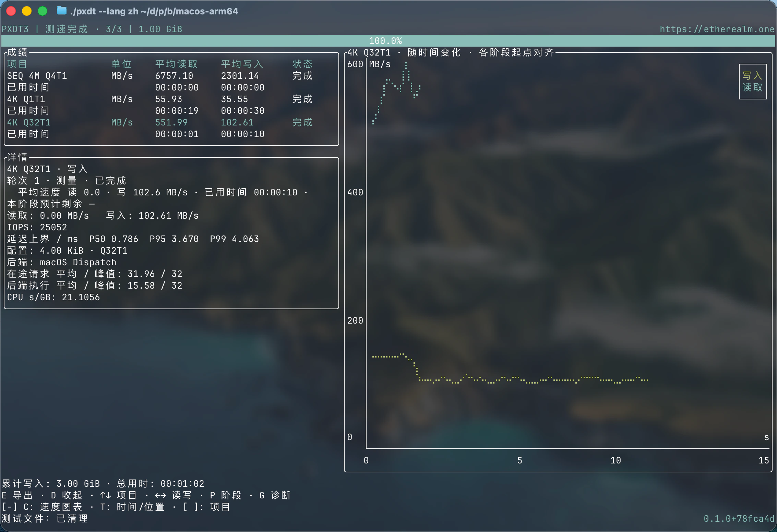Image resolution: width=777 pixels, height=532 pixels.
Task: Click the 平均写入 column header
Action: coord(242,64)
